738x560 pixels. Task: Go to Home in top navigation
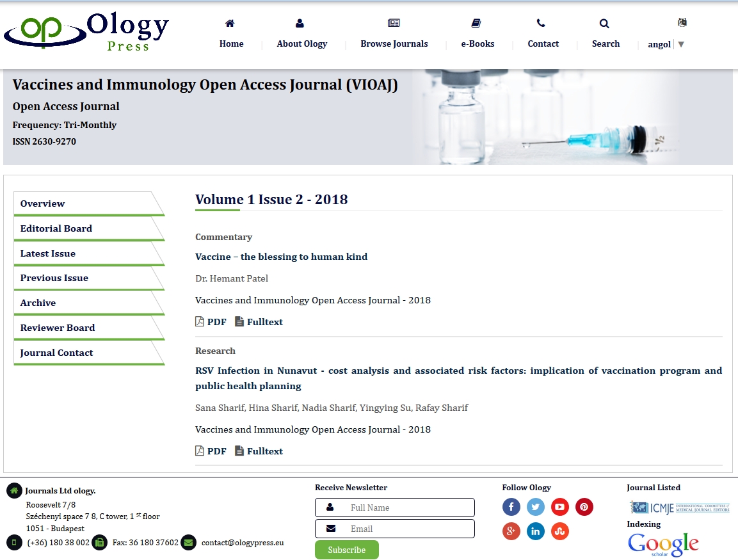click(232, 44)
